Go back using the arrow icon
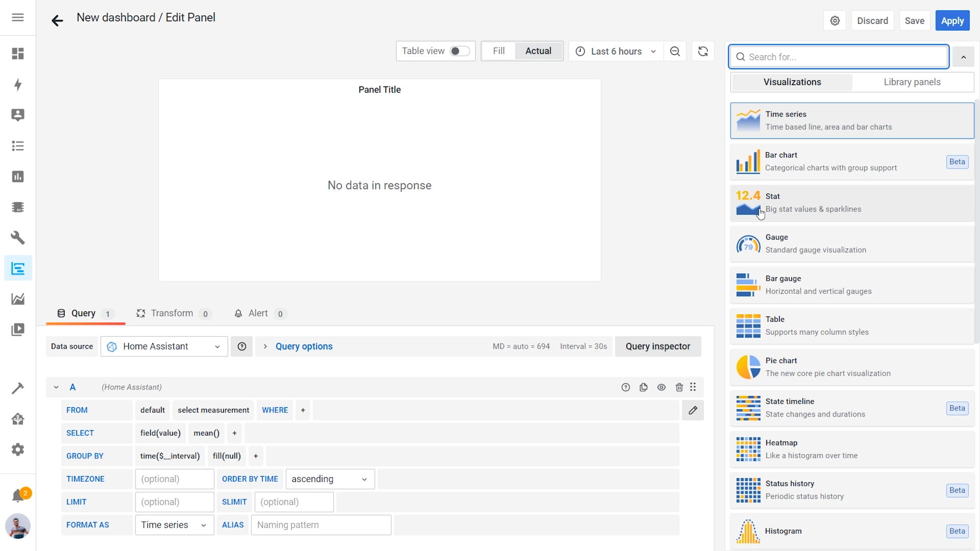Image resolution: width=980 pixels, height=551 pixels. tap(57, 20)
